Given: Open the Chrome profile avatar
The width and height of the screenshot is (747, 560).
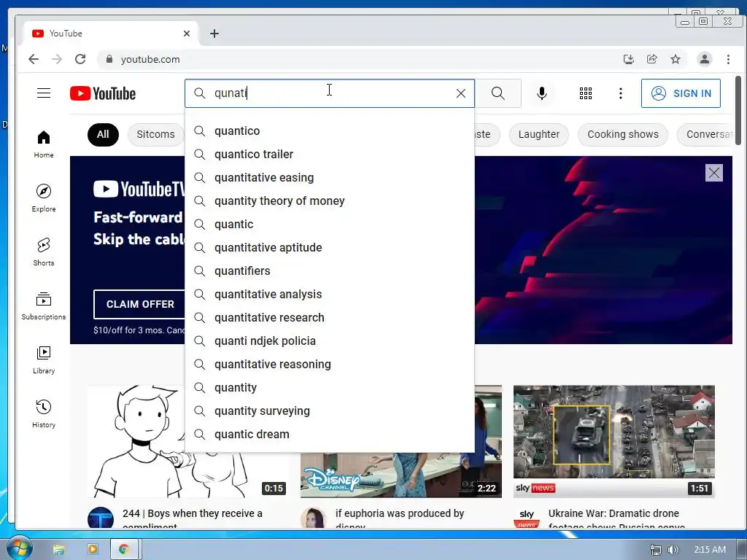Looking at the screenshot, I should coord(704,59).
